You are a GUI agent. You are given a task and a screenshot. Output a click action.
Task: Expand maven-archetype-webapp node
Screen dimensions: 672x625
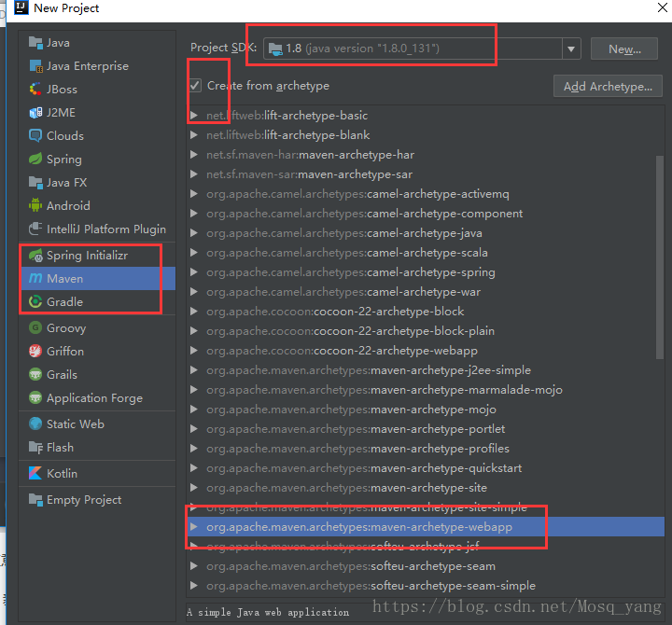[x=194, y=527]
